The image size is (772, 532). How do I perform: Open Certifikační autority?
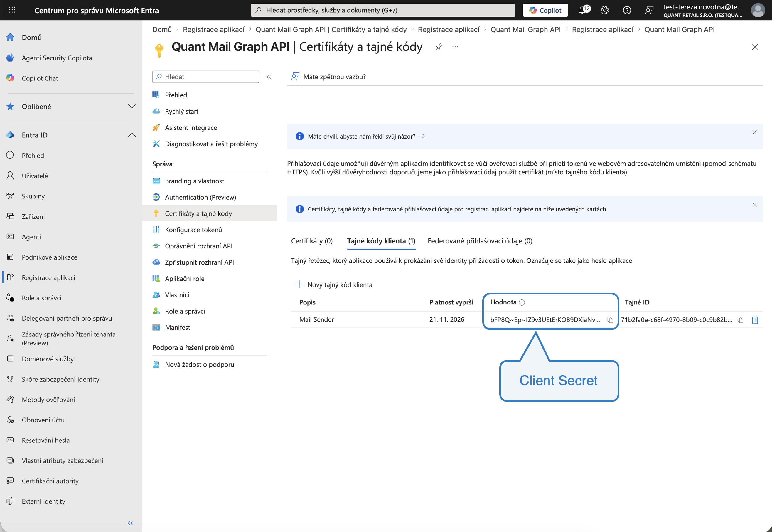[x=50, y=481]
